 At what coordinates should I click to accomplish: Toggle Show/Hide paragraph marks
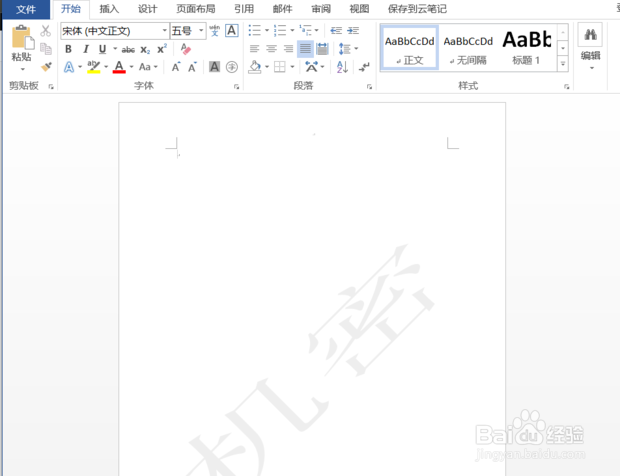click(364, 67)
